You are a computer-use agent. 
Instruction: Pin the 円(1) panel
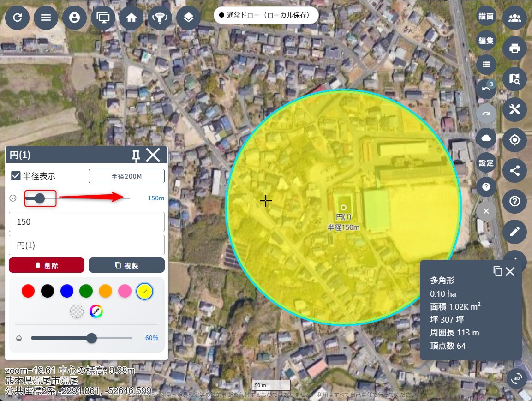coord(136,156)
